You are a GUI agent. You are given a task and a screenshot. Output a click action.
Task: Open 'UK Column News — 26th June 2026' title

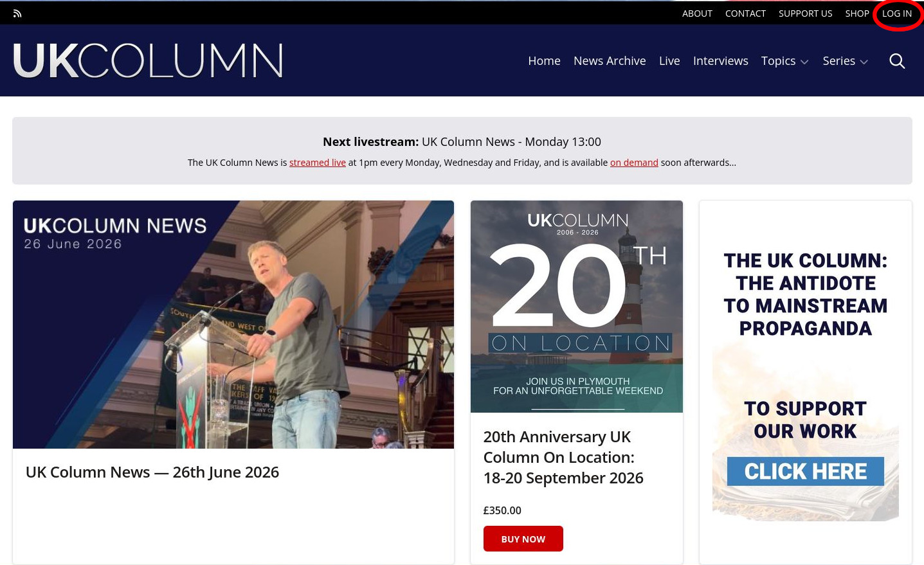click(152, 472)
